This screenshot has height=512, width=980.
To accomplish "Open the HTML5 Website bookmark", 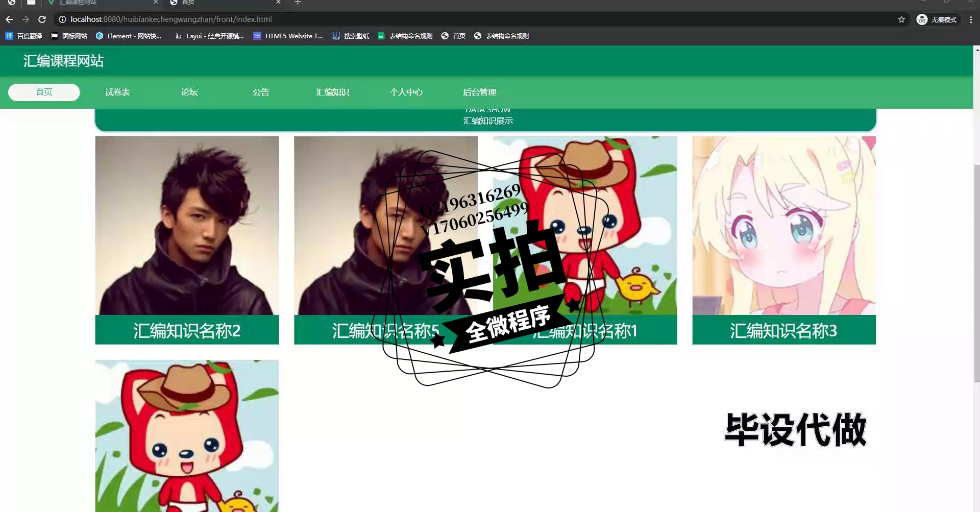I will click(288, 36).
